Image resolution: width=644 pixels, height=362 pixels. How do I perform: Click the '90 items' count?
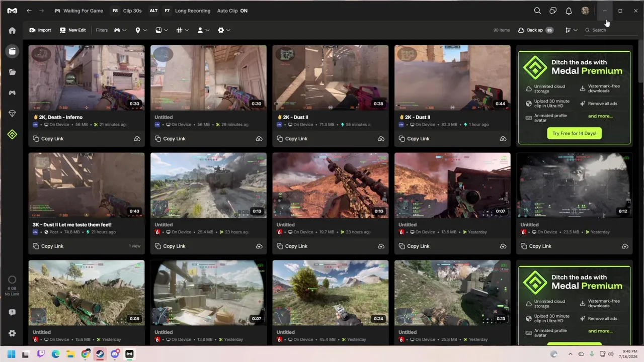tap(502, 30)
